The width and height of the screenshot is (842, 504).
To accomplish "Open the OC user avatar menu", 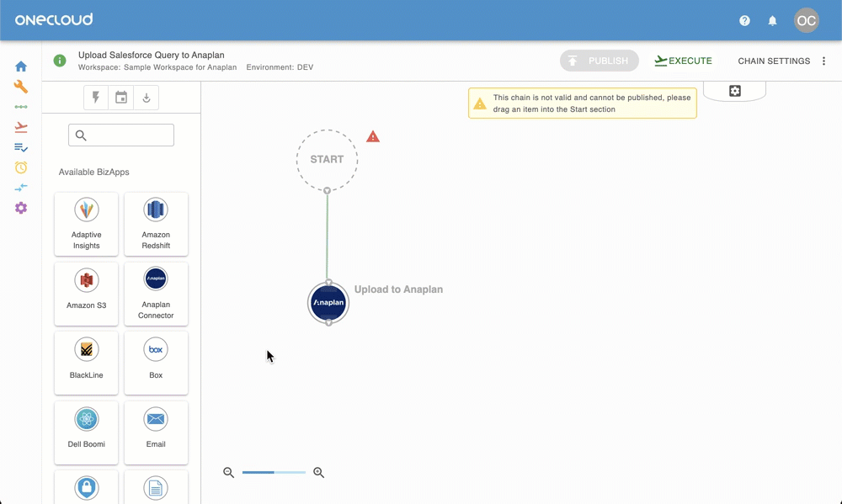I will coord(807,20).
